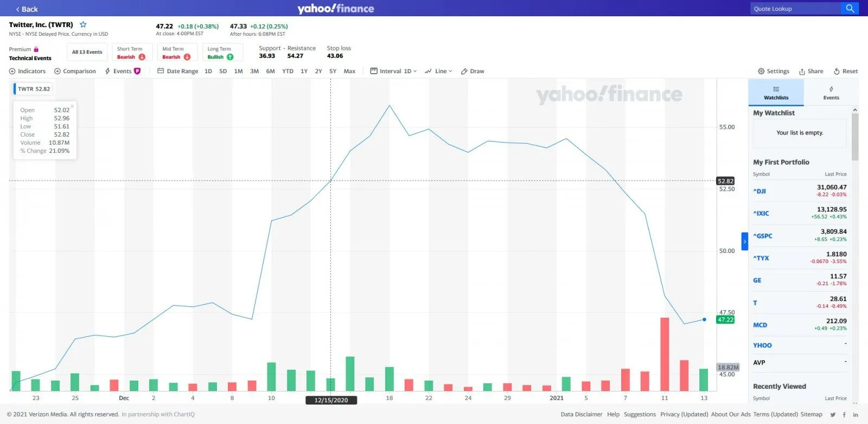The image size is (868, 424).
Task: Add TWTR to watchlist via star icon
Action: [x=83, y=24]
